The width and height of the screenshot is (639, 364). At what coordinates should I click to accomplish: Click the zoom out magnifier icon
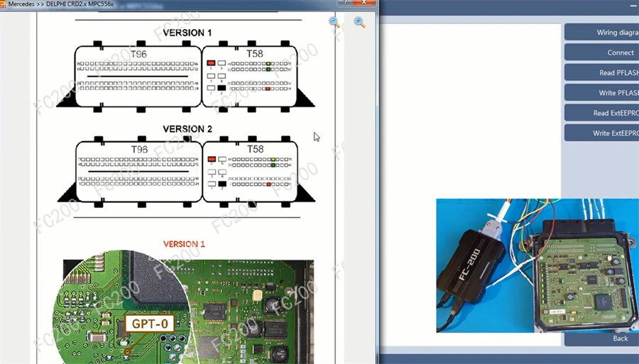click(x=334, y=23)
